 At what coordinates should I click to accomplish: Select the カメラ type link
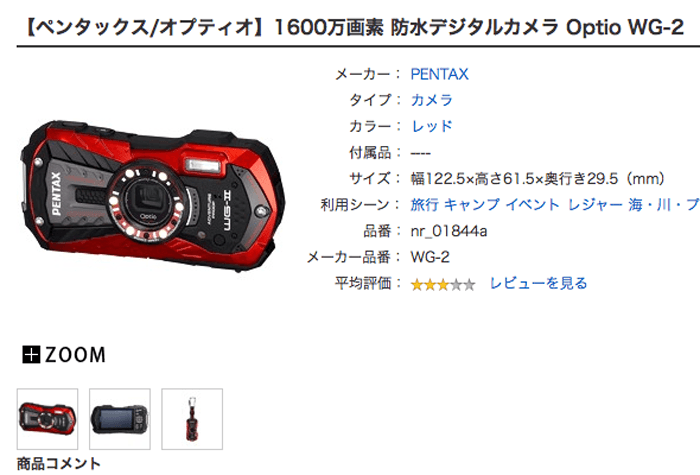click(x=432, y=100)
